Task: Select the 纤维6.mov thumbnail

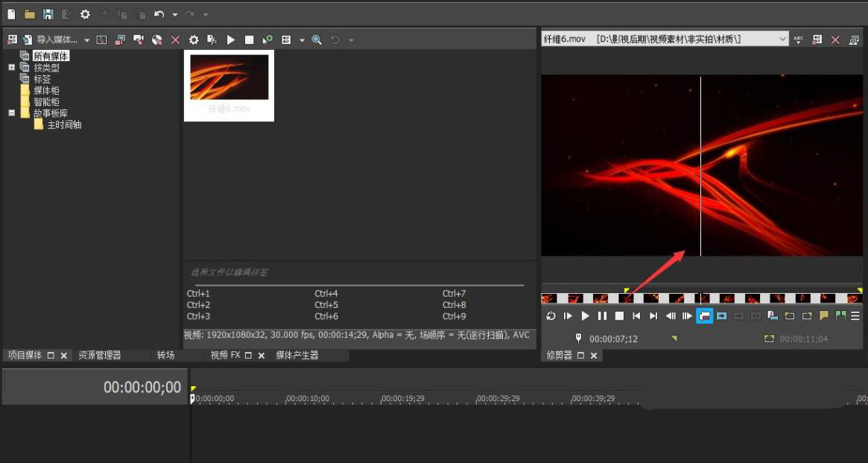Action: tap(229, 78)
